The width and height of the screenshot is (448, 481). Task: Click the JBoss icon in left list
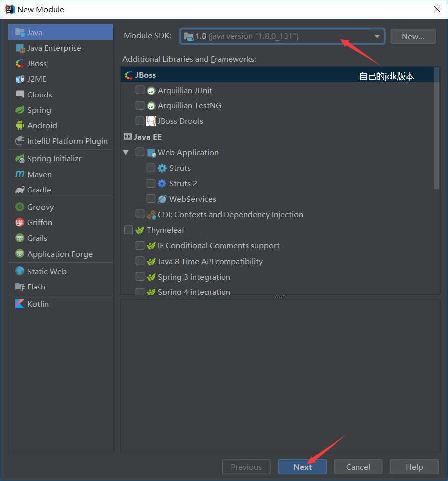(x=20, y=64)
